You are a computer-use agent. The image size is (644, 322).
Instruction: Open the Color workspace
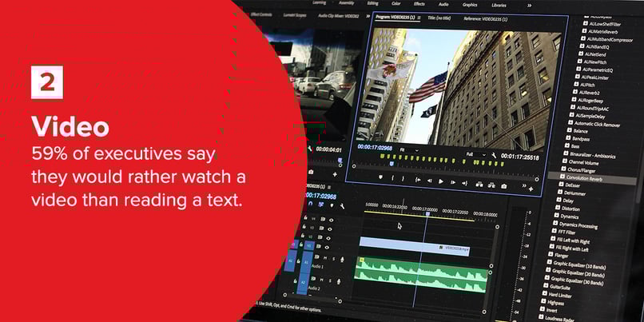(396, 4)
